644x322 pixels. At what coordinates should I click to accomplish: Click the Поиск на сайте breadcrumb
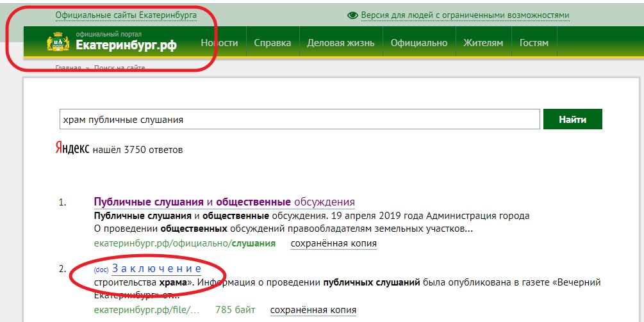[x=120, y=68]
